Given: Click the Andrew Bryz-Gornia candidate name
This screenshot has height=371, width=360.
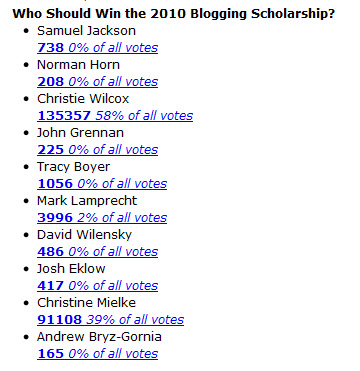Looking at the screenshot, I should pos(99,337).
